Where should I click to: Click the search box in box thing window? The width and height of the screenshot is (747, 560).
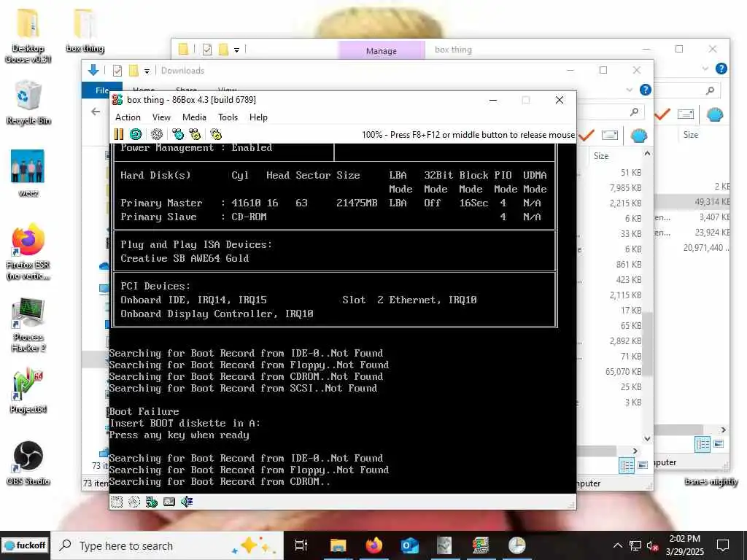click(689, 90)
